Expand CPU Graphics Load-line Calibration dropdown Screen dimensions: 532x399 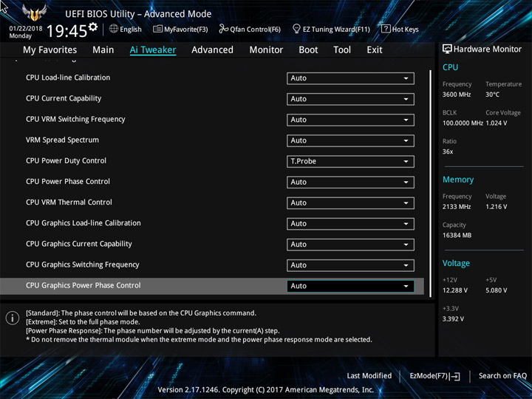(x=350, y=224)
